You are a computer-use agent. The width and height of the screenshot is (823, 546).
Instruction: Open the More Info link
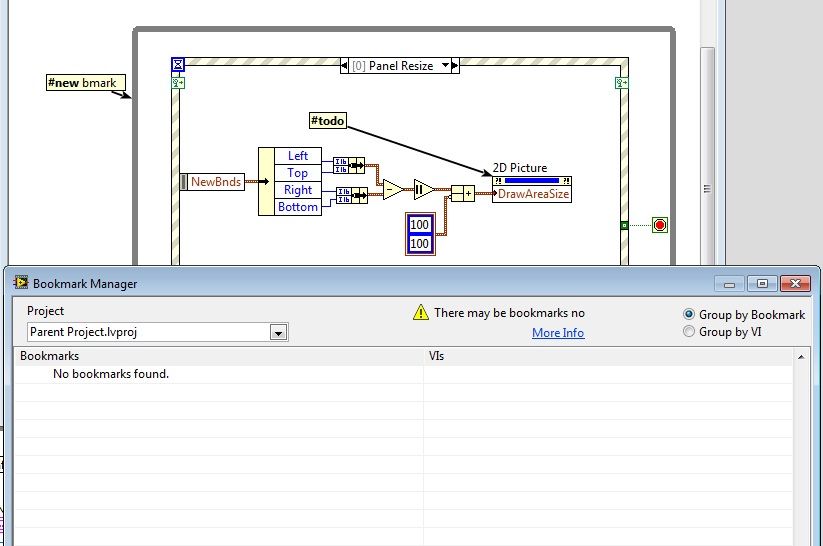point(558,333)
